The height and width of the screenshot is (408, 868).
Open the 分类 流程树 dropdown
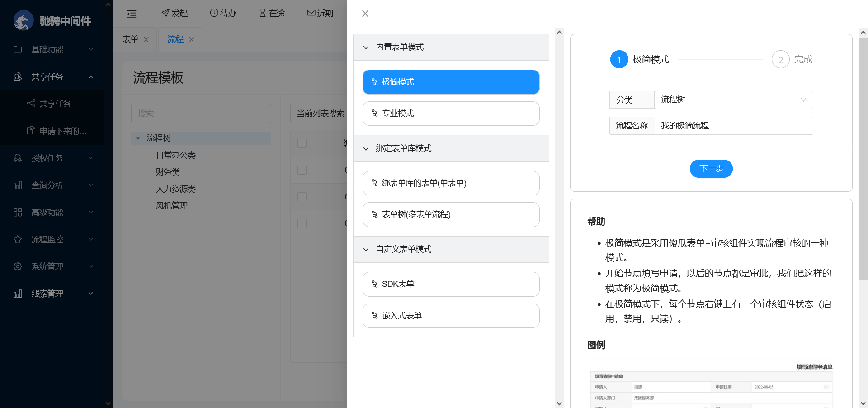733,100
